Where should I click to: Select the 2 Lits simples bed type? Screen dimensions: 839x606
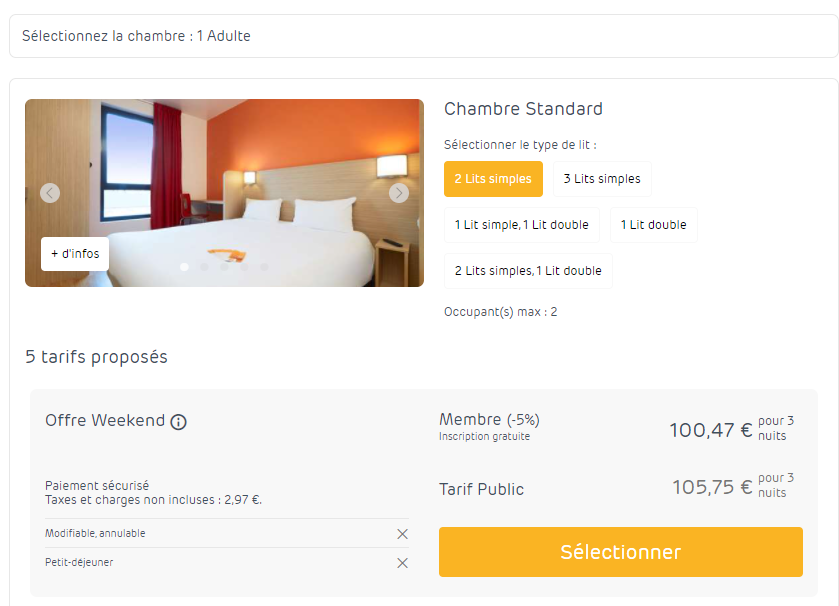pos(493,179)
